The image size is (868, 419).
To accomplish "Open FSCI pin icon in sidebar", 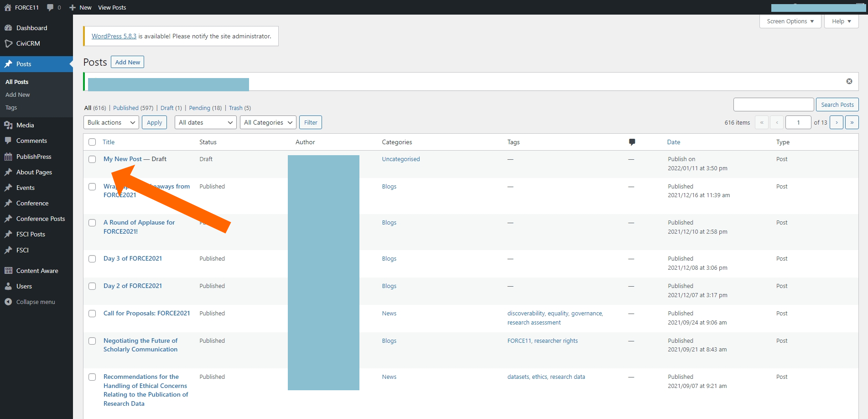I will 8,250.
